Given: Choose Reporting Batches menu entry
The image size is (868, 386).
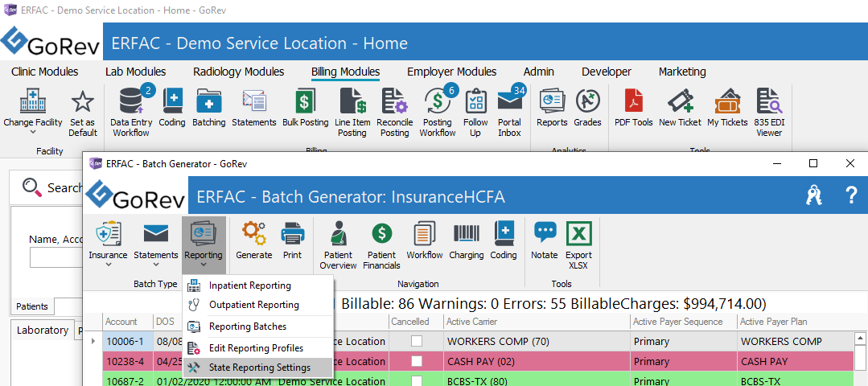Looking at the screenshot, I should pos(258,326).
